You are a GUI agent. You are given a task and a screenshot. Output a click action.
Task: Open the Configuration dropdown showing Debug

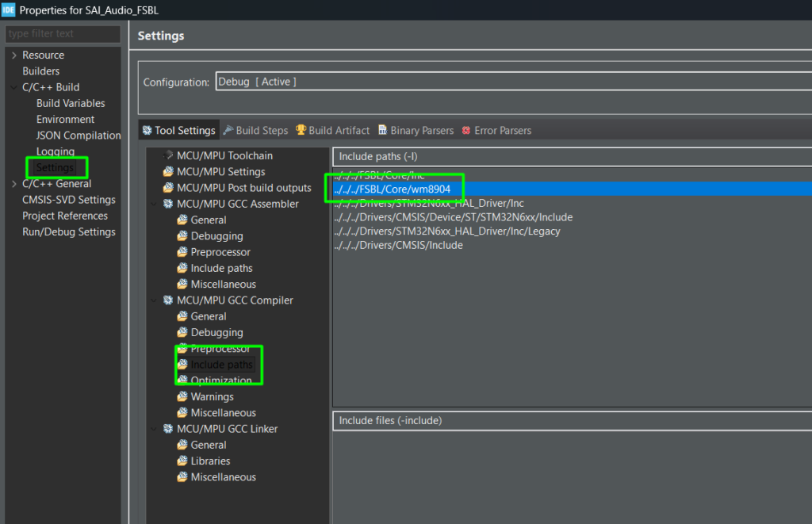(x=512, y=82)
